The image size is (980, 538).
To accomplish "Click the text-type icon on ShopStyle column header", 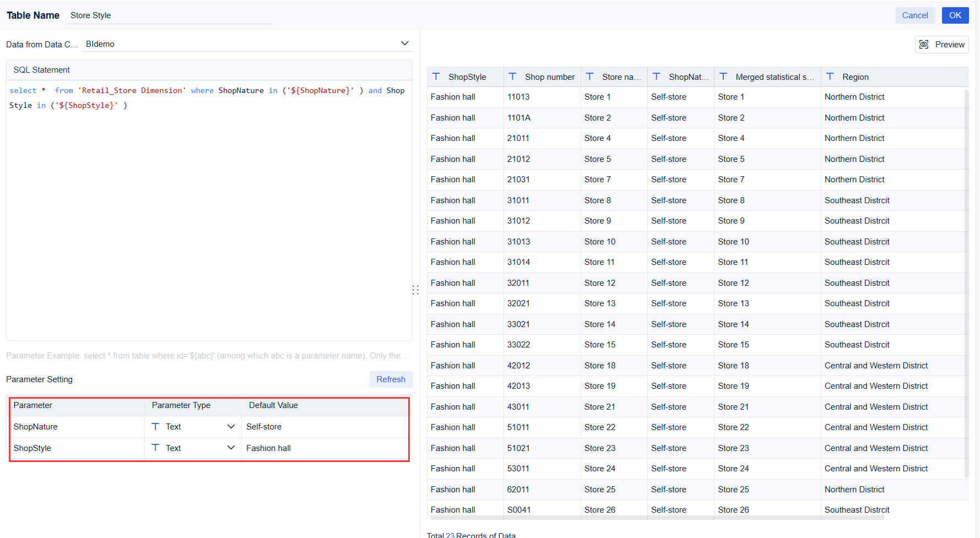I will (x=437, y=77).
